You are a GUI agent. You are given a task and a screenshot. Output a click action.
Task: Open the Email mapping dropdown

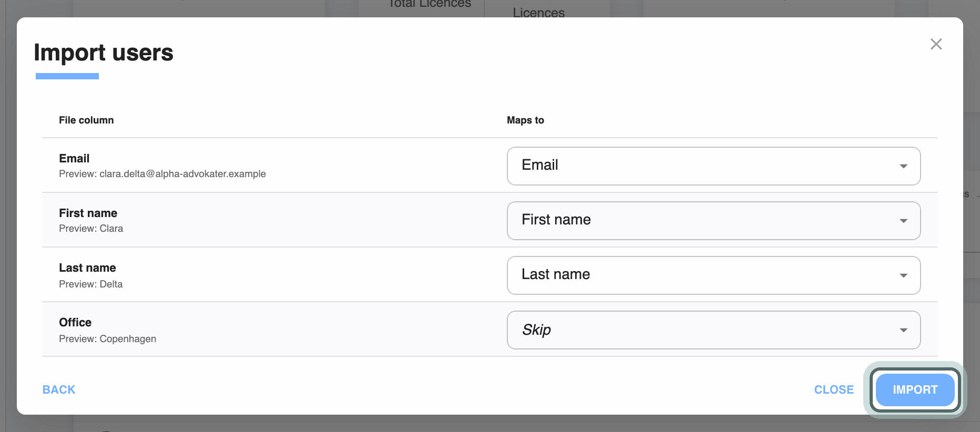[x=713, y=166]
